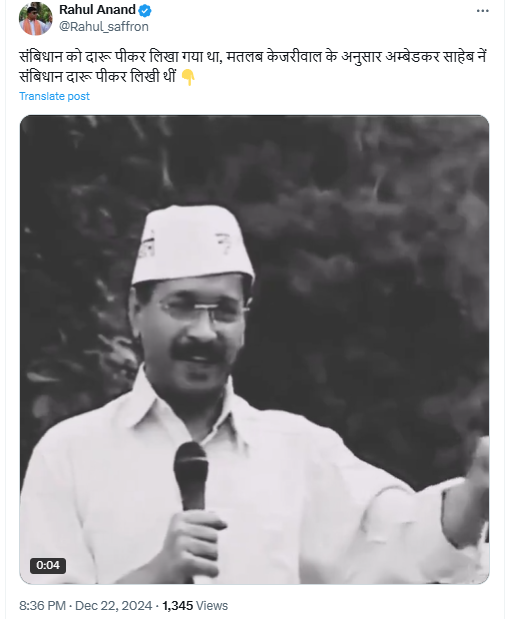Play the embedded video clip
The height and width of the screenshot is (619, 510).
tap(254, 349)
